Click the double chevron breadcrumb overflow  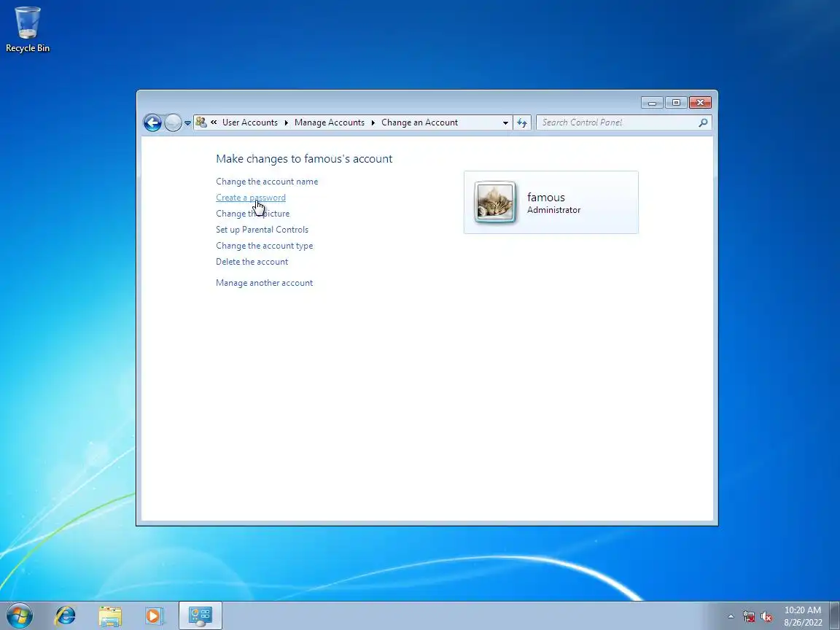pos(214,122)
